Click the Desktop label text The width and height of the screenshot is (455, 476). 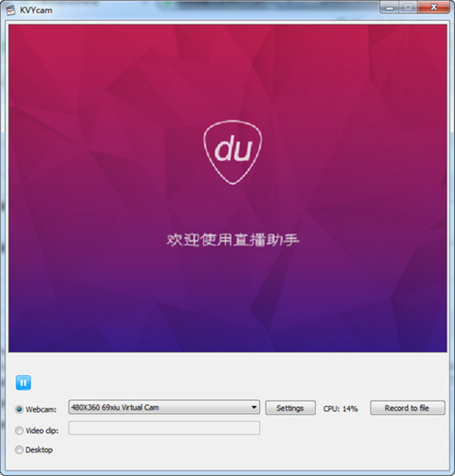[x=39, y=450]
